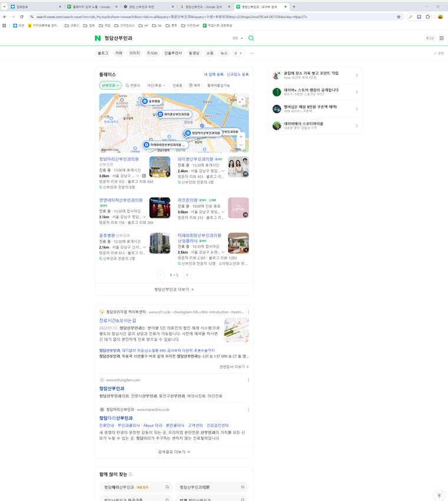
Task: Click the green search magnifier icon
Action: pos(251,38)
